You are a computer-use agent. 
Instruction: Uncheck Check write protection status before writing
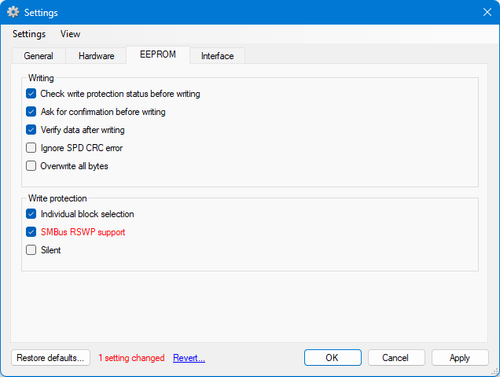tap(31, 94)
